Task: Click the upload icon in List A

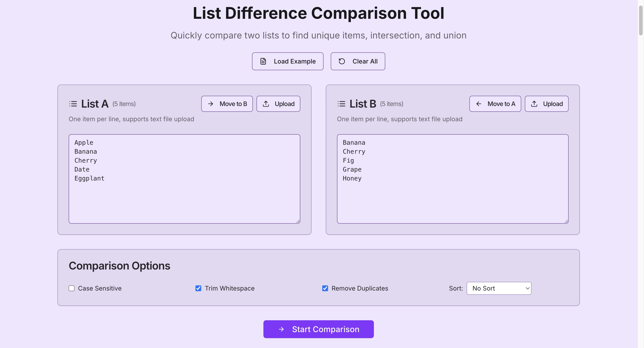Action: pos(266,104)
